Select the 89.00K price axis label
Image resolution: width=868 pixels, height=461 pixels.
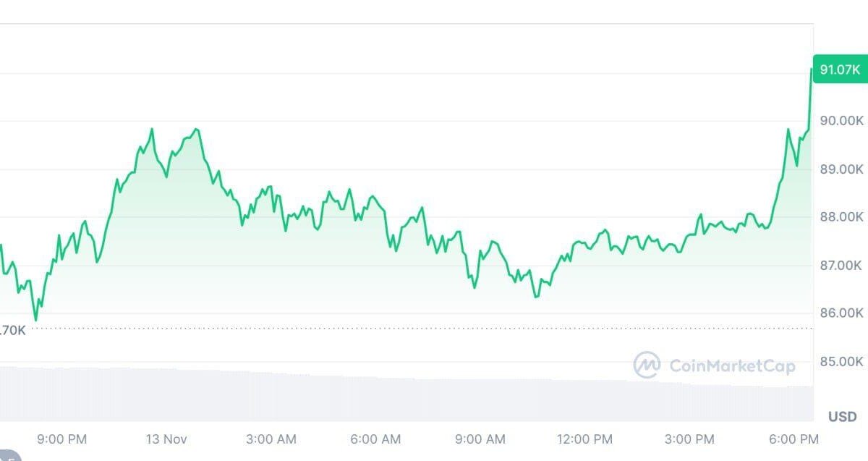[x=842, y=169]
